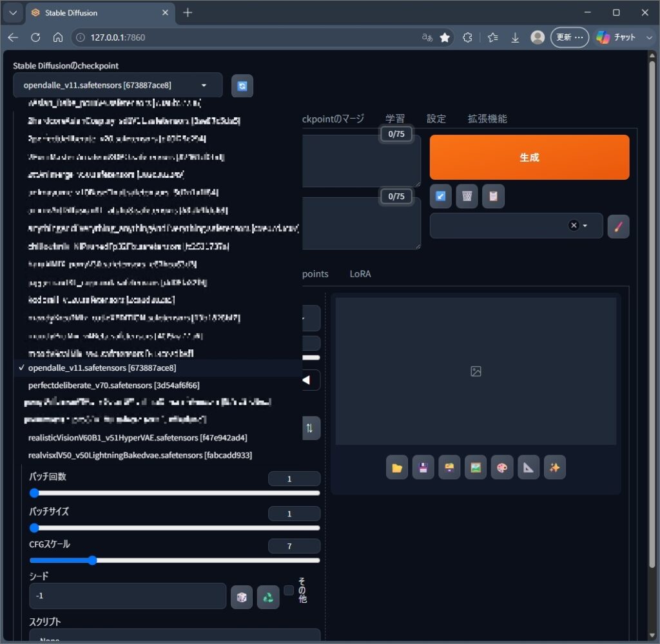Send image to img2img icon

coord(476,467)
